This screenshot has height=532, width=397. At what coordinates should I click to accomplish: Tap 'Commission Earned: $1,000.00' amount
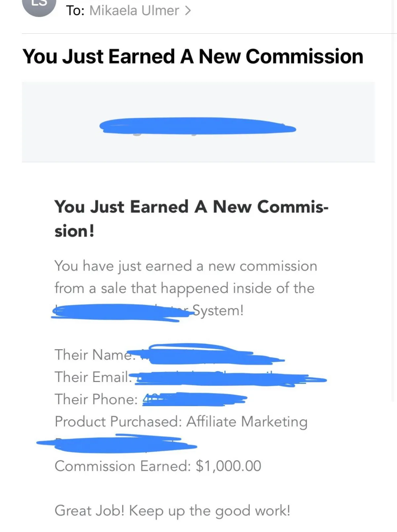[158, 466]
